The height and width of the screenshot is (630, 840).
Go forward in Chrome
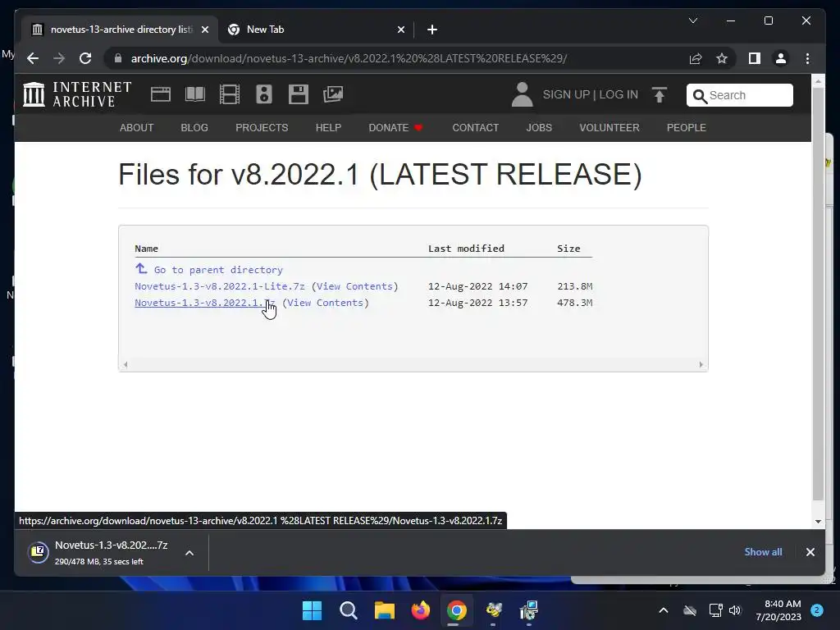(x=59, y=58)
